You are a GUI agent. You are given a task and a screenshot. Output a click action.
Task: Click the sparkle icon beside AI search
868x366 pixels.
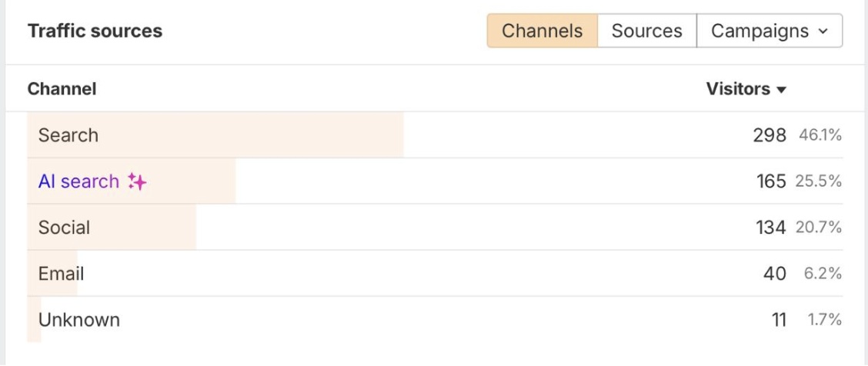click(x=138, y=182)
